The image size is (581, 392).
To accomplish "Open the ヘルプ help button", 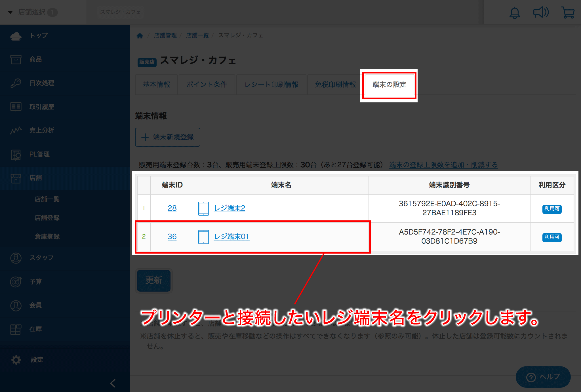I will (543, 377).
